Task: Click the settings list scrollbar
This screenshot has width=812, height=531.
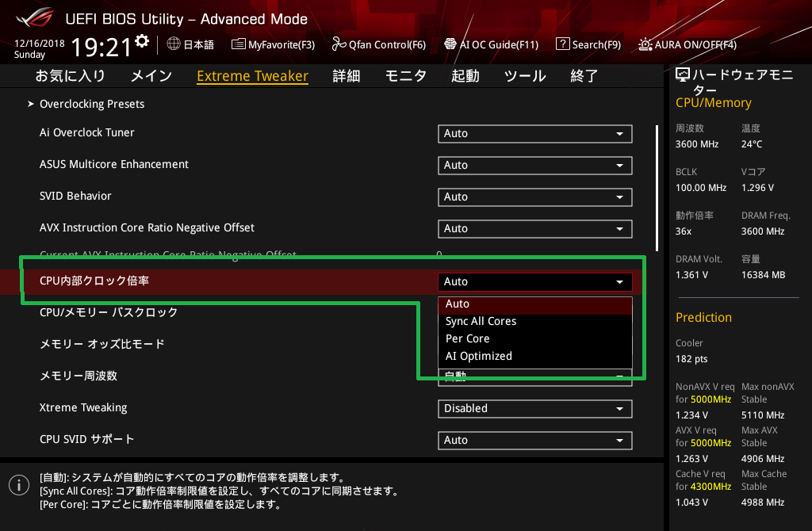Action: 657,188
